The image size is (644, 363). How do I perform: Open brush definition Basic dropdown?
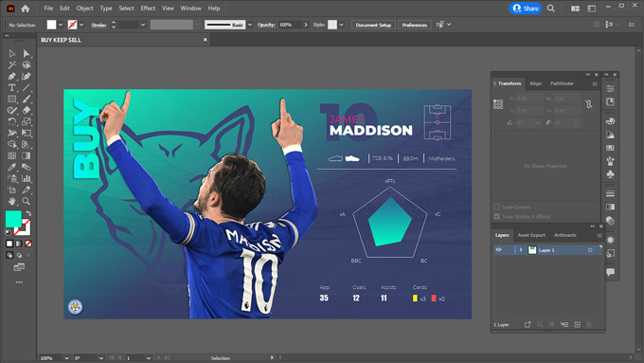tap(250, 25)
